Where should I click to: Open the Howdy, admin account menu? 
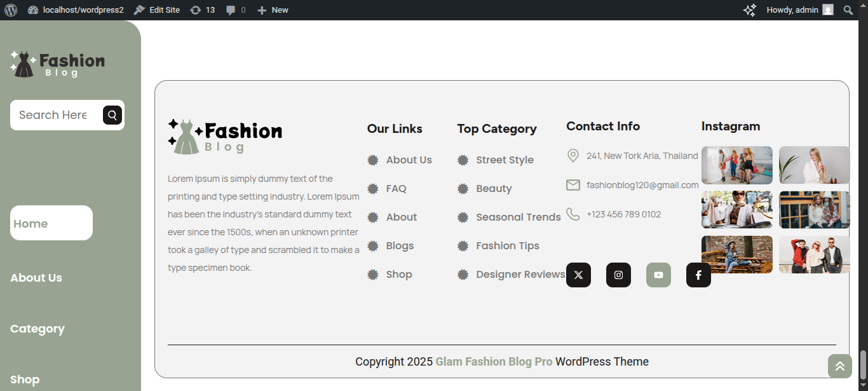[x=799, y=10]
